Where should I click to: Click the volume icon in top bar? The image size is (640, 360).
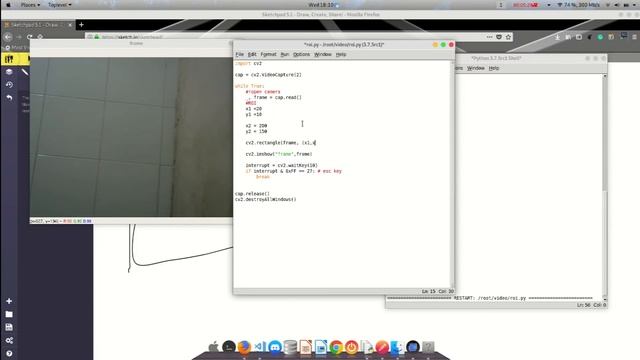[617, 5]
